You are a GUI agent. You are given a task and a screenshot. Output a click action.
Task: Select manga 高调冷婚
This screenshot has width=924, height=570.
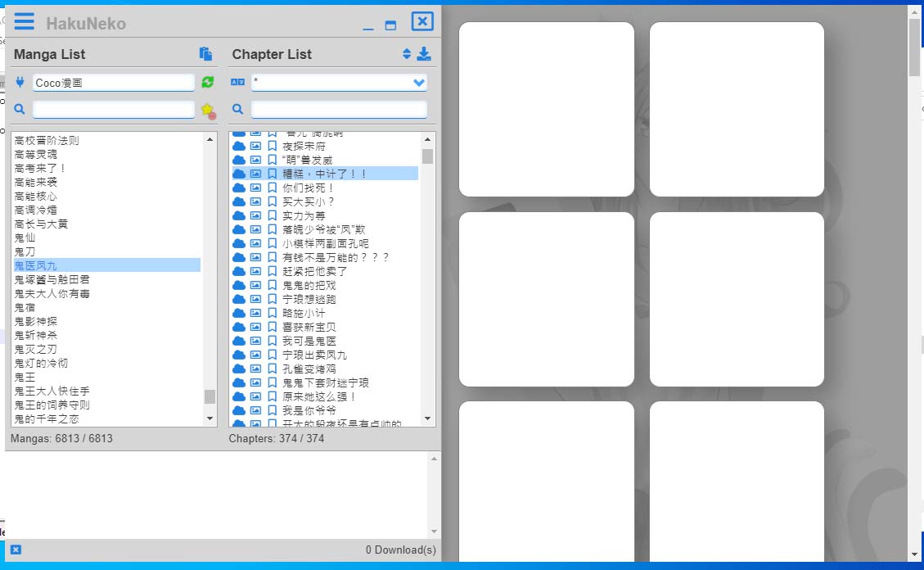(x=36, y=210)
